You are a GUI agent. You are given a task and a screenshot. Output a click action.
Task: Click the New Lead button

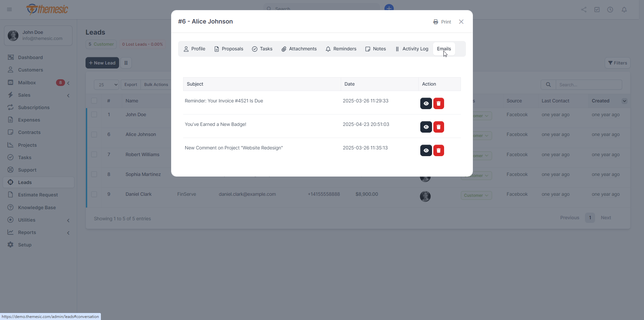[x=102, y=63]
